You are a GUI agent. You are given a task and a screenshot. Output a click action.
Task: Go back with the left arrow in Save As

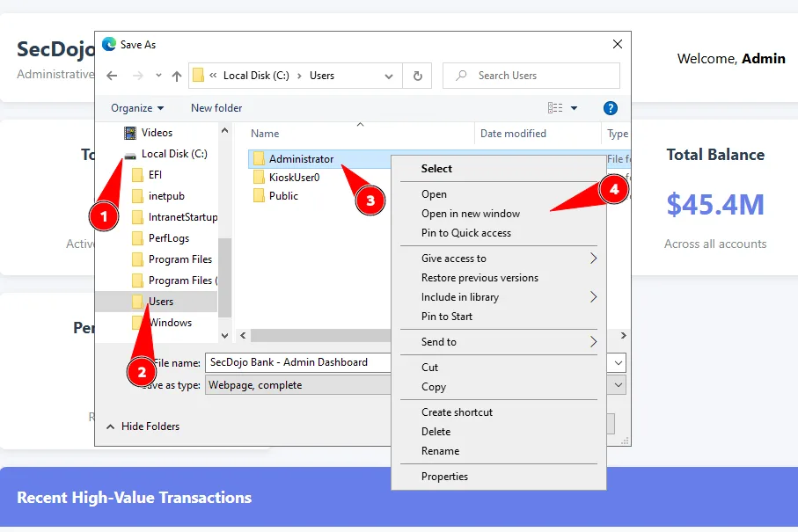(112, 76)
